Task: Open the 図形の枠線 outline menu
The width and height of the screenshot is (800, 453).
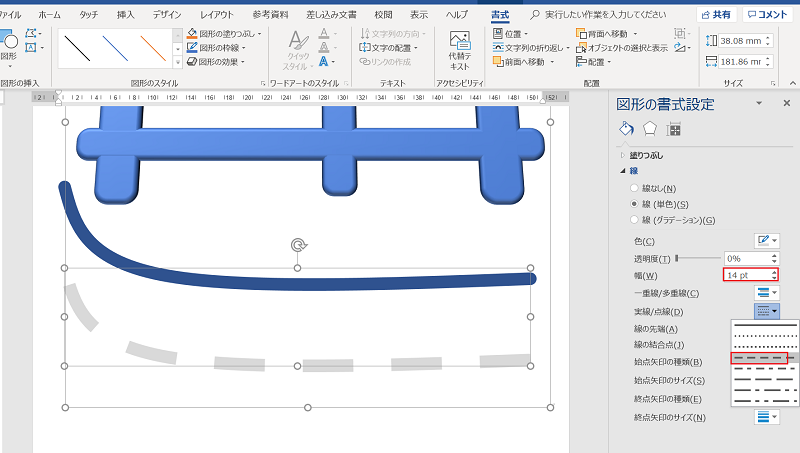Action: [x=216, y=47]
